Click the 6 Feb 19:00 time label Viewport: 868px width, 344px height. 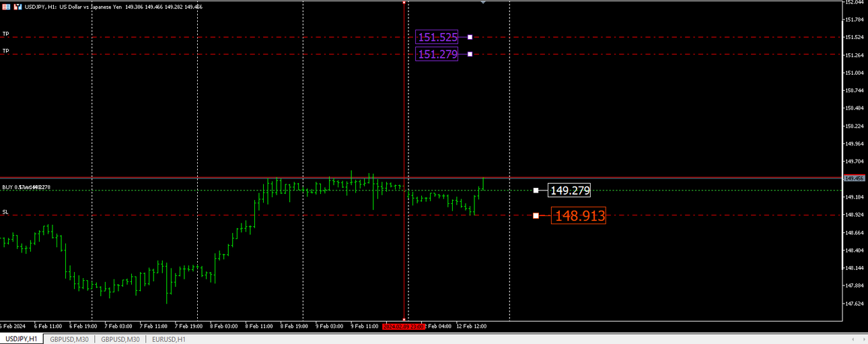(x=83, y=326)
